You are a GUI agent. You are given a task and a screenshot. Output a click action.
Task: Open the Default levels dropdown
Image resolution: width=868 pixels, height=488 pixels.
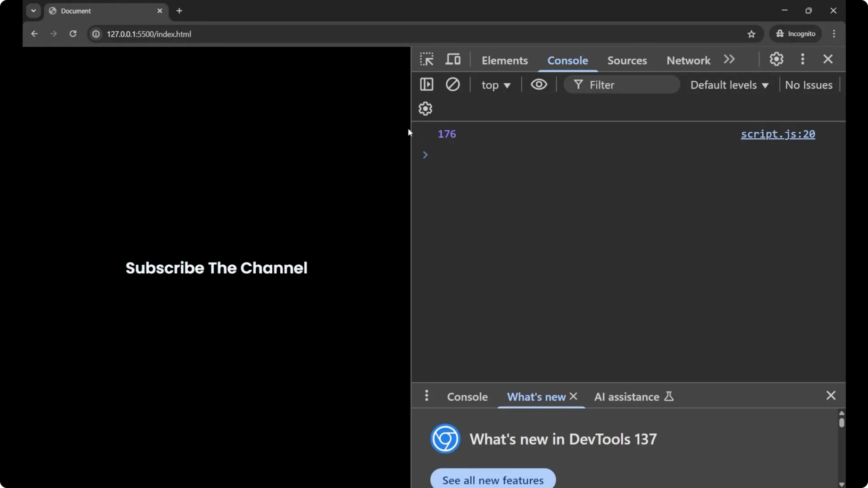[x=729, y=85]
